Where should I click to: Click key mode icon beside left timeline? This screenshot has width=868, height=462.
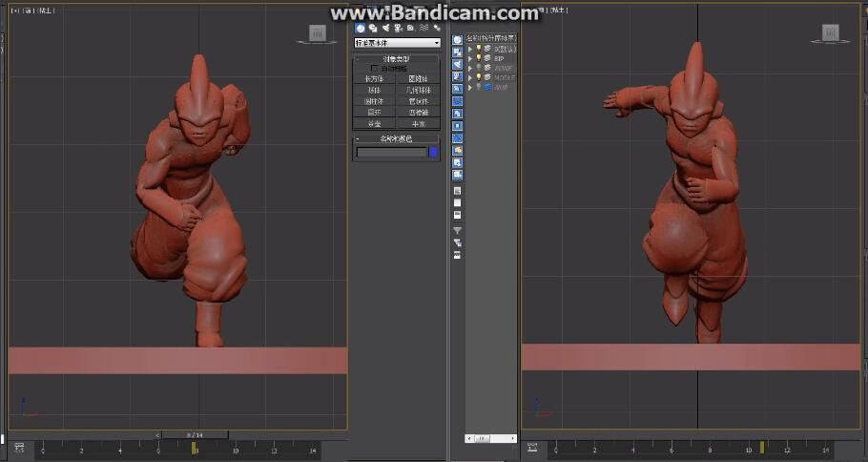(19, 447)
